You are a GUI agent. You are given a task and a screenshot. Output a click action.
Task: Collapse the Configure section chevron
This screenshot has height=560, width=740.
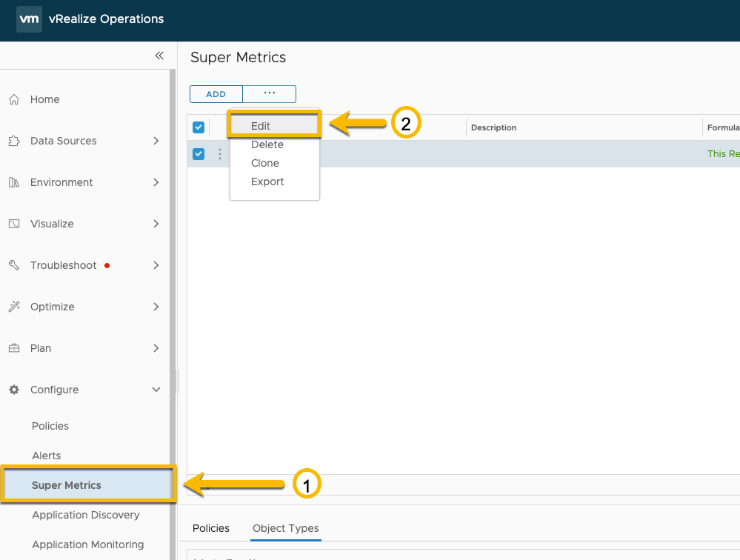pos(156,390)
